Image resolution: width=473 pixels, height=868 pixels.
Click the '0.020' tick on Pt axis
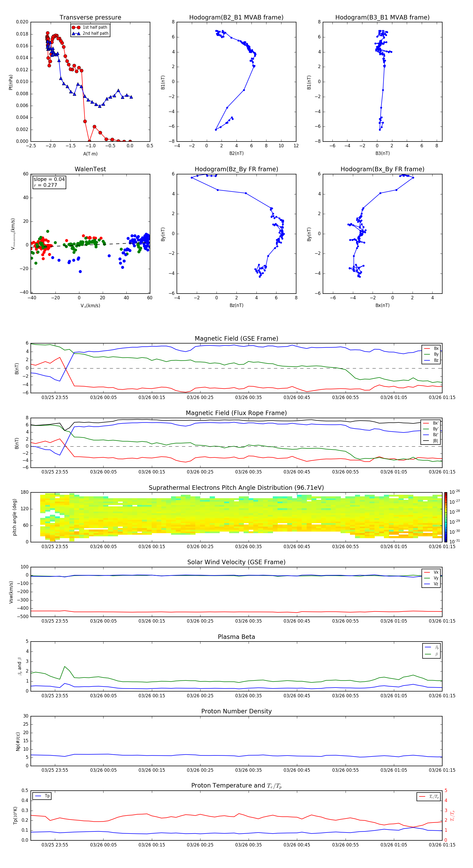click(22, 22)
